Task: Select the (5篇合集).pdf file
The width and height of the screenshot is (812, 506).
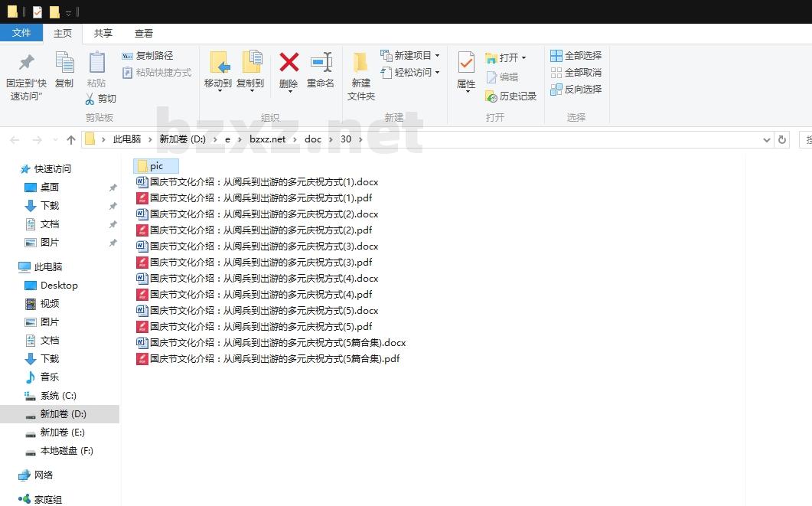Action: tap(274, 359)
